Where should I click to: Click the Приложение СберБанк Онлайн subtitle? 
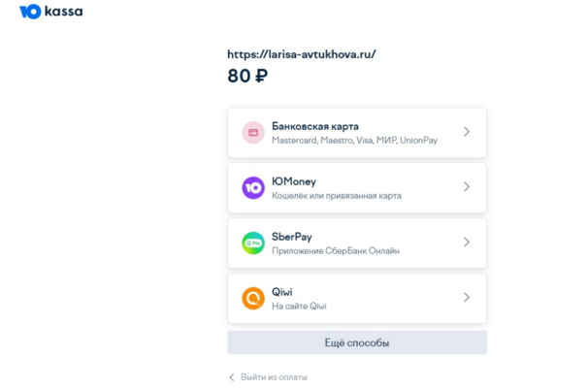tap(336, 251)
